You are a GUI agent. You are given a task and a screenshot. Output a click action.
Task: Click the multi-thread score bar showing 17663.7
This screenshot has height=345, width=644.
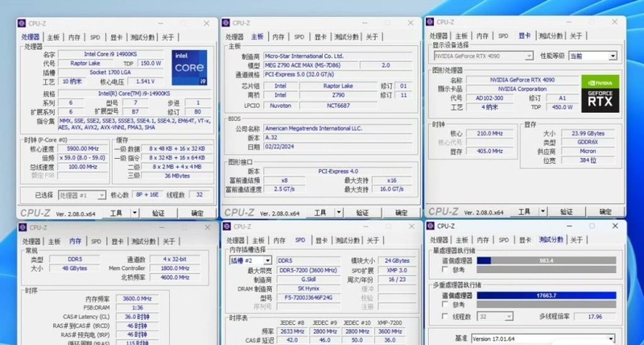coord(547,295)
